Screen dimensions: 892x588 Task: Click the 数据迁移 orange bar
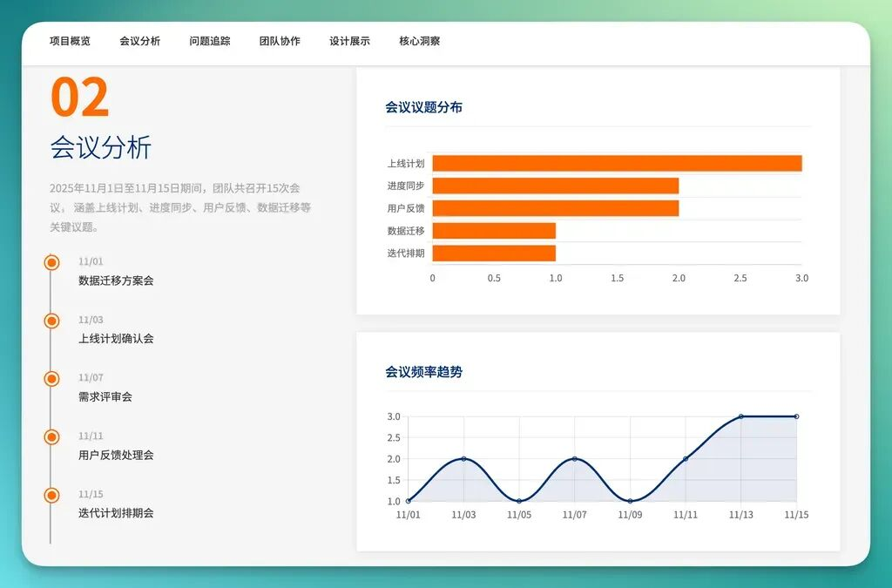click(x=494, y=231)
